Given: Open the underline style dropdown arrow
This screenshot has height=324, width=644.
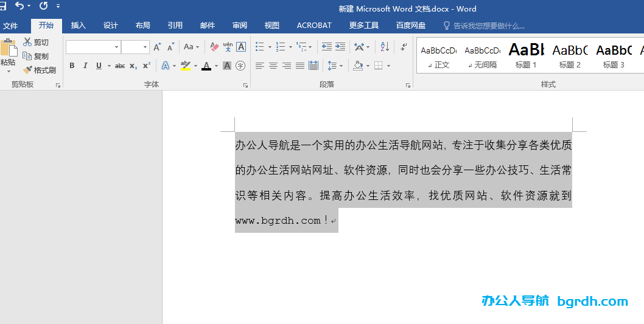Looking at the screenshot, I should (x=109, y=66).
